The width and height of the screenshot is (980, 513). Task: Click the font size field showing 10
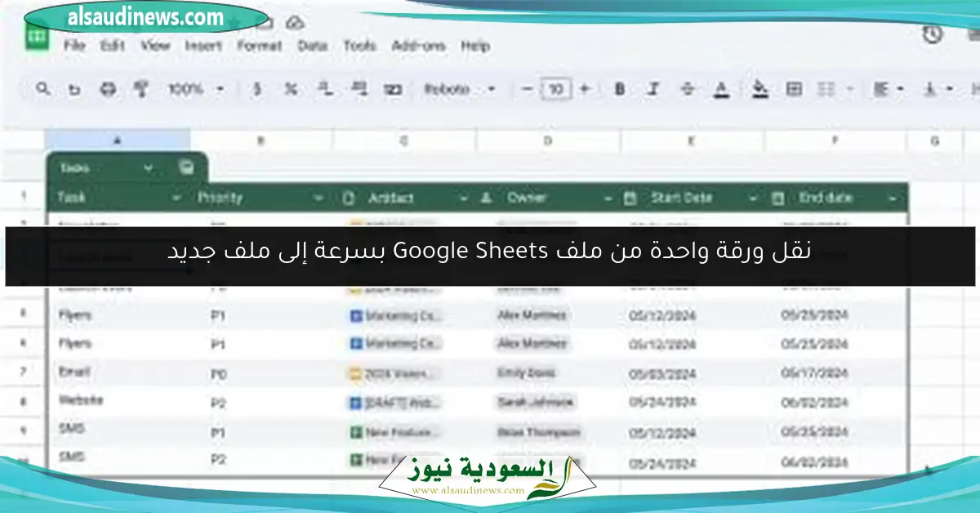coord(555,89)
